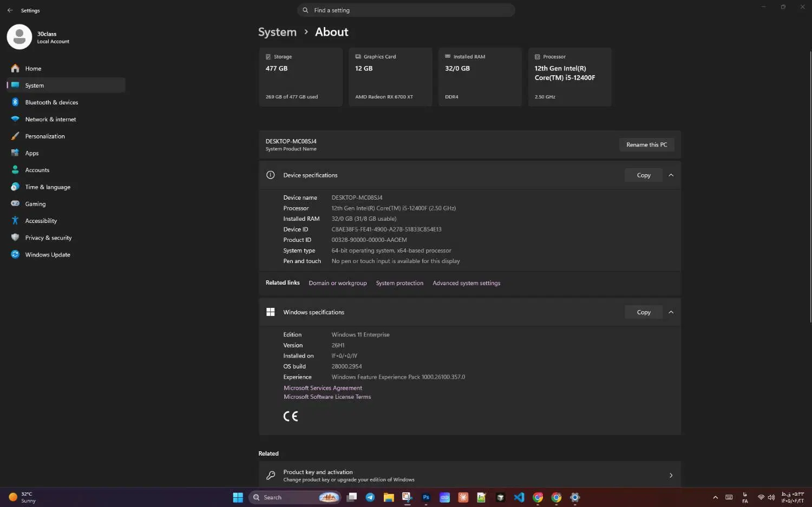Image resolution: width=812 pixels, height=507 pixels.
Task: Show hidden tray icons chevron
Action: [x=715, y=497]
